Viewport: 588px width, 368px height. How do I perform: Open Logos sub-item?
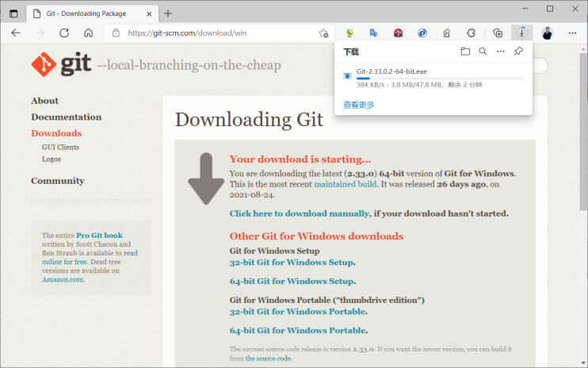coord(52,159)
